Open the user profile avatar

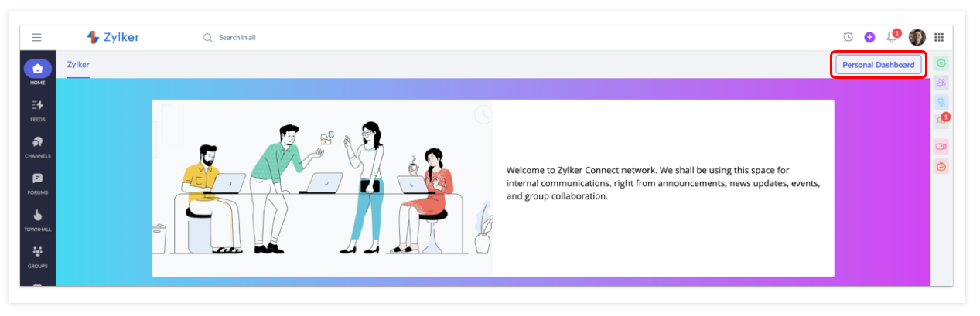tap(917, 37)
